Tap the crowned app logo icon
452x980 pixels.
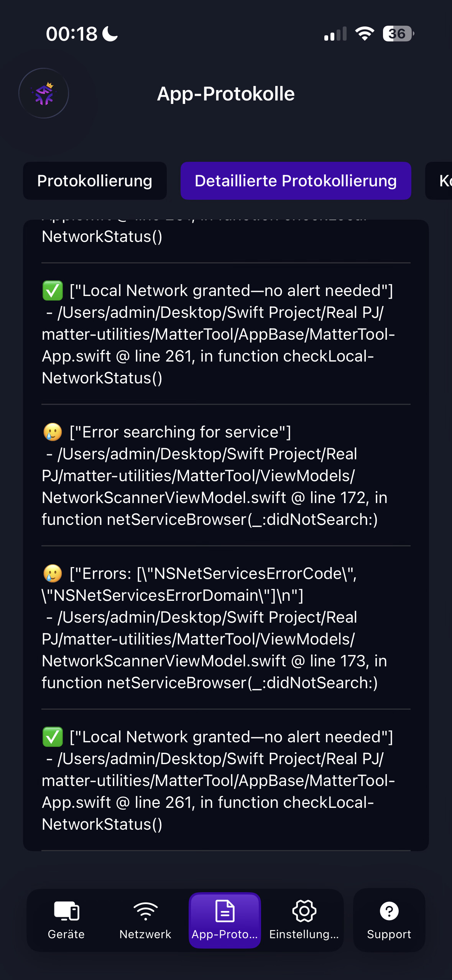[44, 93]
